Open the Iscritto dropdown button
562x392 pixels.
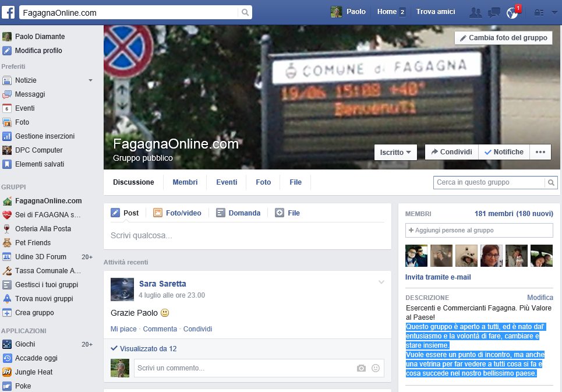[395, 152]
